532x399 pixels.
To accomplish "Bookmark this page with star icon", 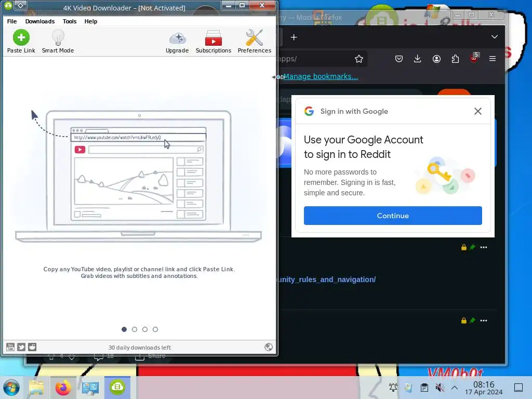I will tap(359, 59).
